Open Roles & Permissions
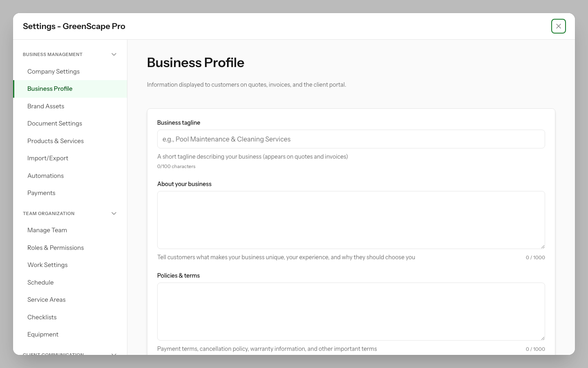This screenshot has width=588, height=368. click(56, 248)
